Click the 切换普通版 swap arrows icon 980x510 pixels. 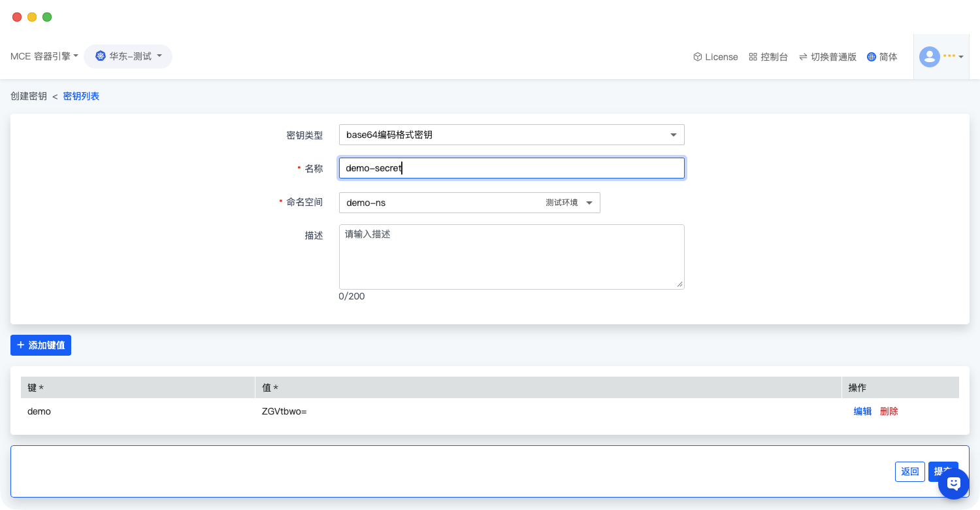803,57
